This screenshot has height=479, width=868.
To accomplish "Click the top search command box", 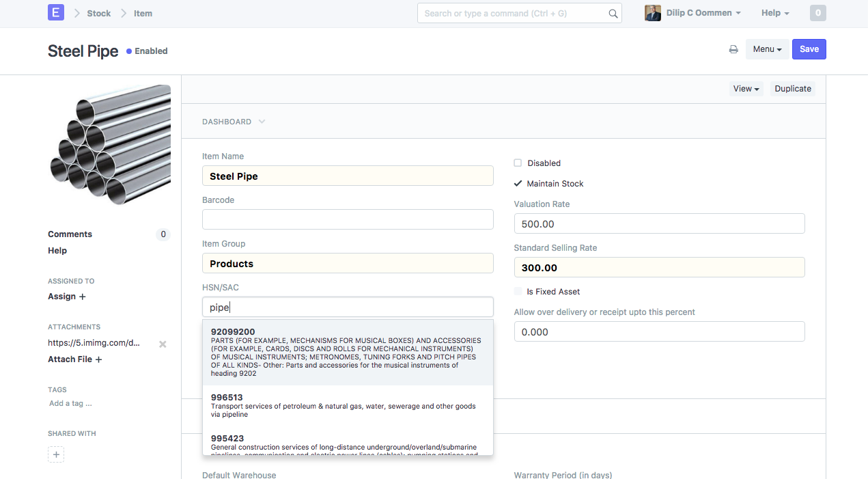I will pyautogui.click(x=520, y=13).
